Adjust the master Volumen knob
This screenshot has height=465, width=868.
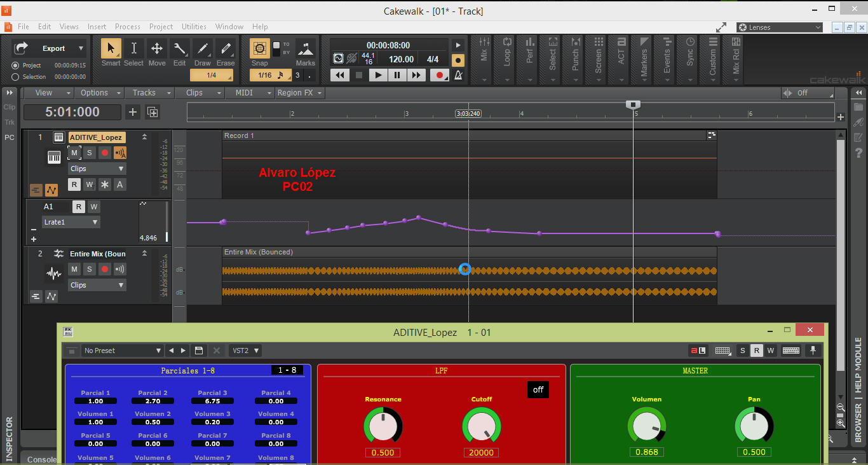point(647,426)
